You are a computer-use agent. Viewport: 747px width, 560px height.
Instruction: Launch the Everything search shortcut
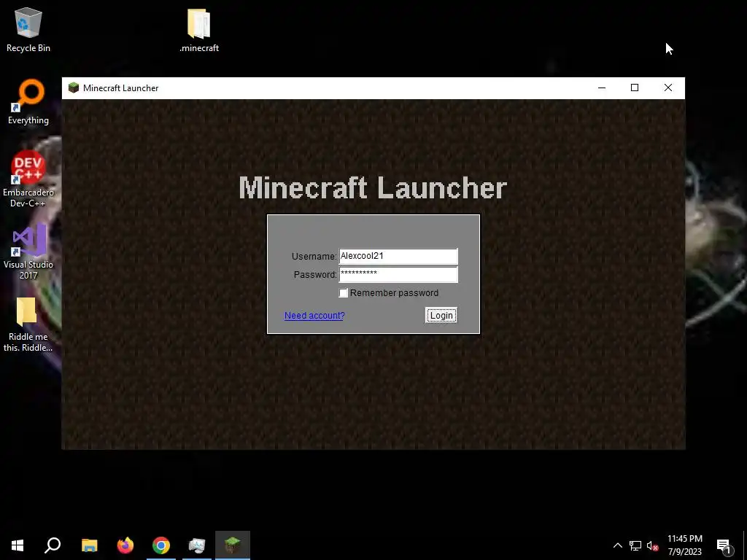tap(28, 102)
